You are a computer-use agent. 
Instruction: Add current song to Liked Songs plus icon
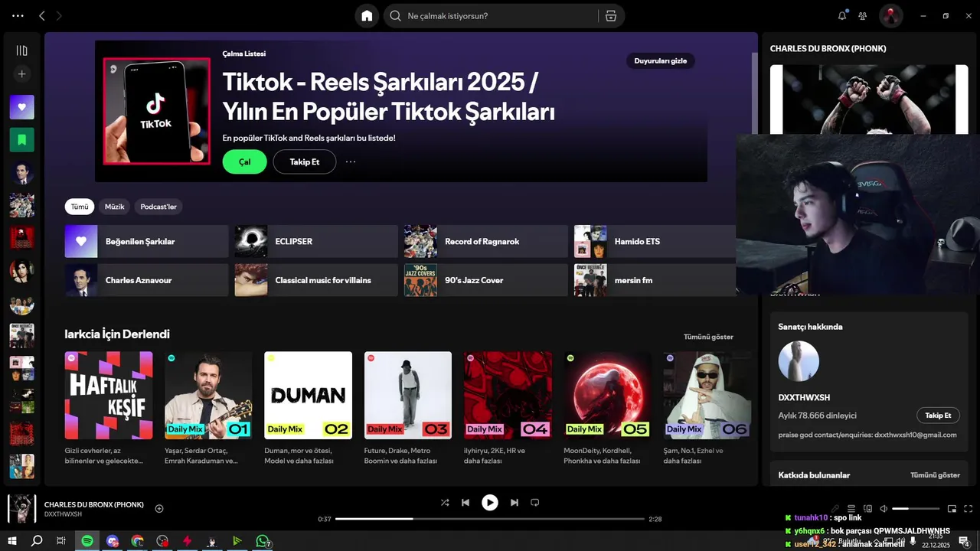pos(159,508)
